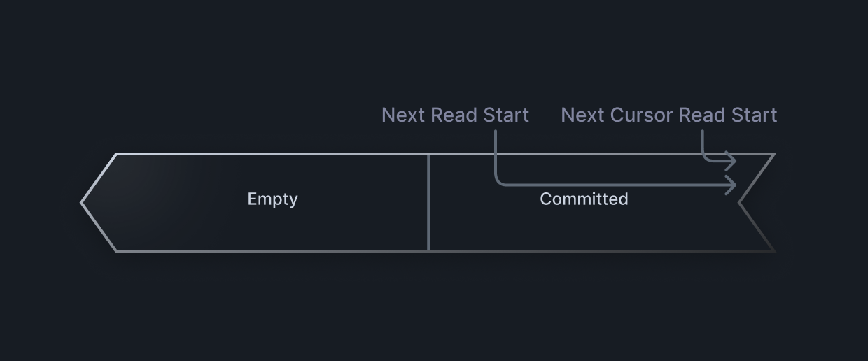
Task: Click the curved corner of Next Read Start arrow
Action: tap(498, 182)
